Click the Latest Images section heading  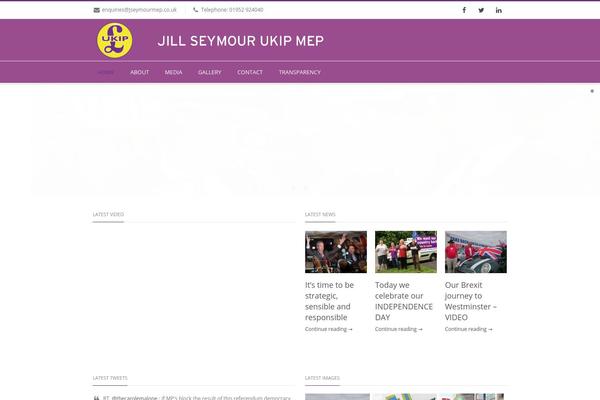click(322, 378)
